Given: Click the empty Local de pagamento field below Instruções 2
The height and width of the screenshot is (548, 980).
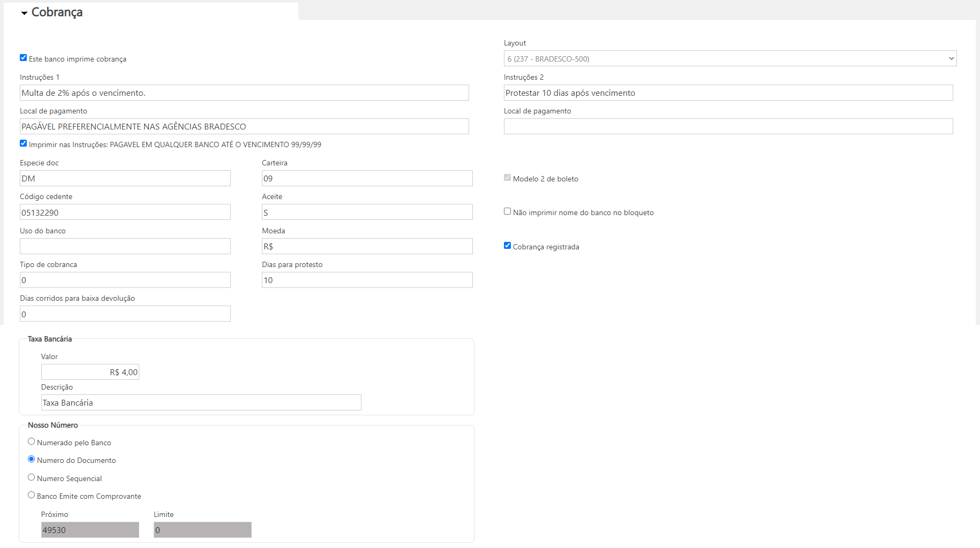Looking at the screenshot, I should point(728,126).
